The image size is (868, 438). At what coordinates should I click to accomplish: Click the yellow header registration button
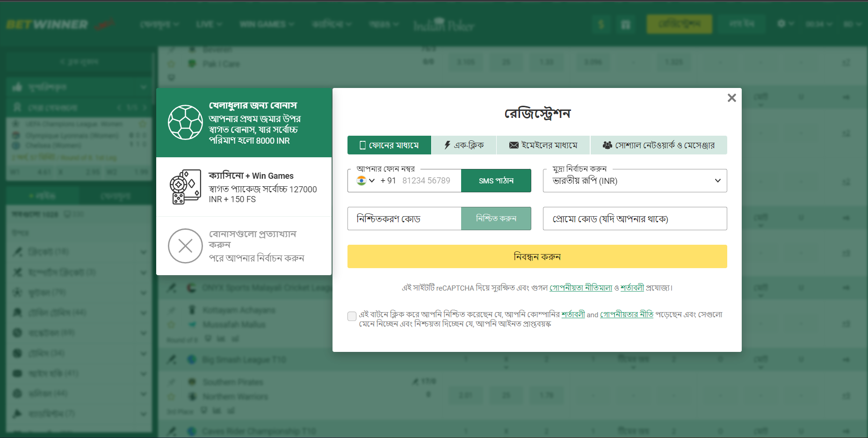point(680,24)
